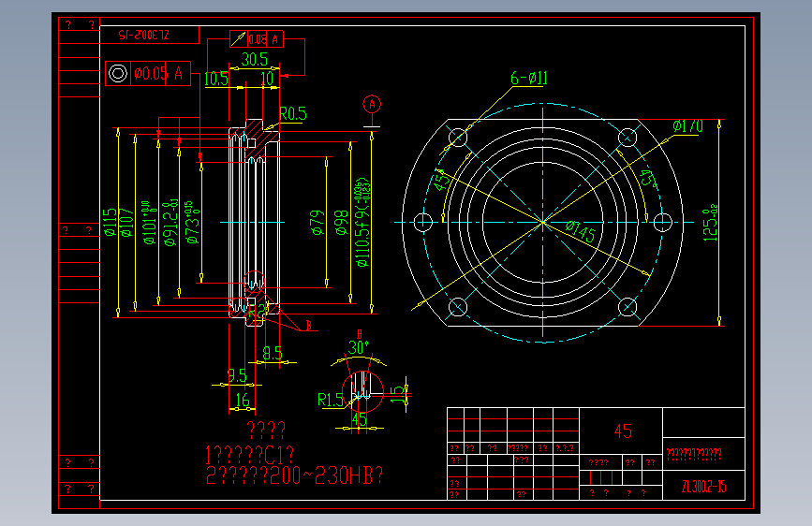The width and height of the screenshot is (812, 526).
Task: Select the top-left bolt hole in flange view
Action: [x=458, y=138]
